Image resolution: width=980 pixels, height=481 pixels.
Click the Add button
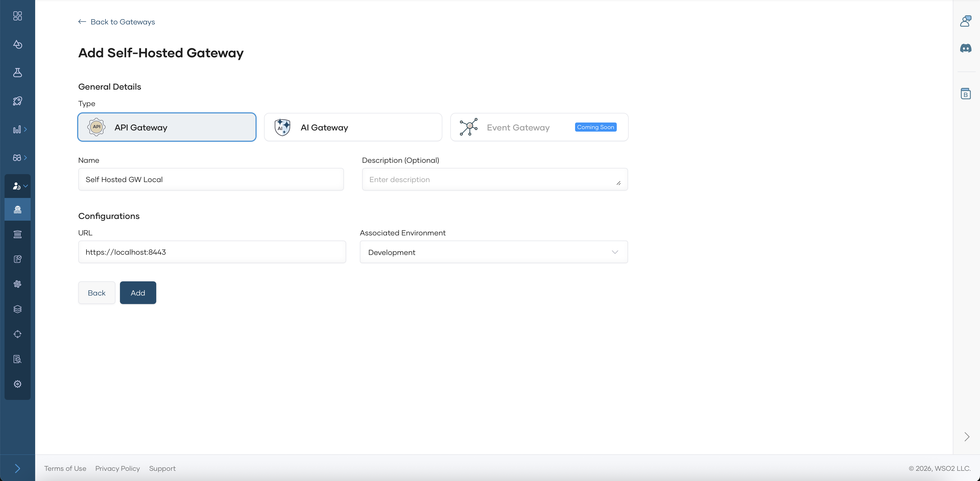point(138,293)
